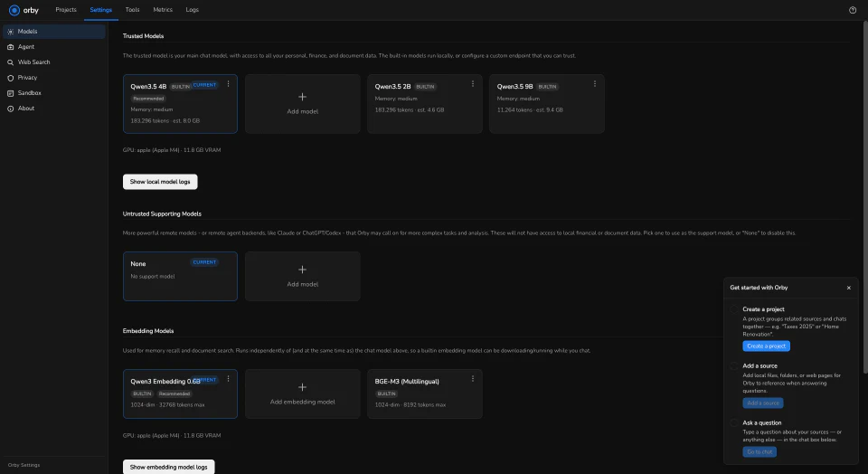Image resolution: width=868 pixels, height=474 pixels.
Task: Click plus icon to add supporting model
Action: point(302,270)
